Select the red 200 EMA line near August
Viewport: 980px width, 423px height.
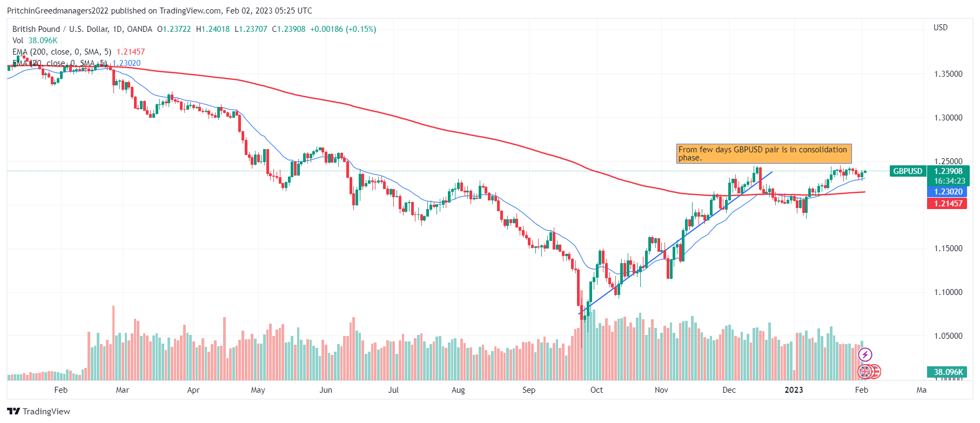(x=458, y=132)
